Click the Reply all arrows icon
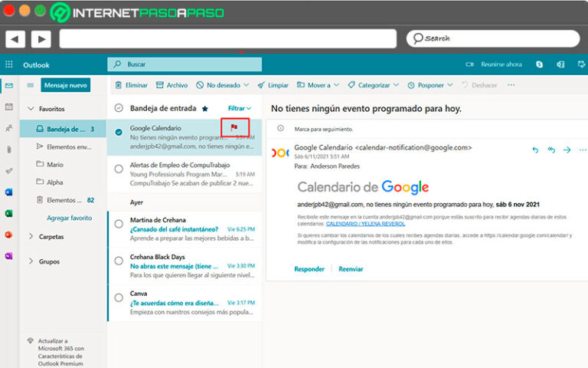This screenshot has height=368, width=588. 551,149
